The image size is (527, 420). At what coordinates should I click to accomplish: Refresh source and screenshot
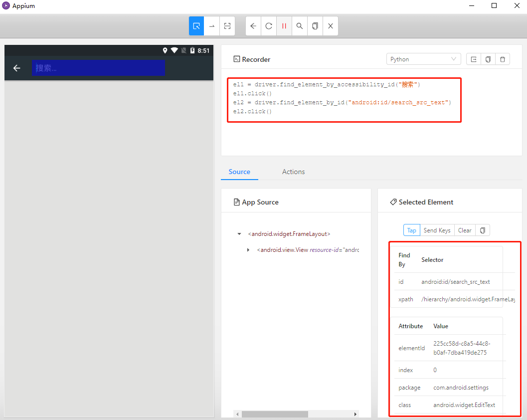[x=269, y=26]
